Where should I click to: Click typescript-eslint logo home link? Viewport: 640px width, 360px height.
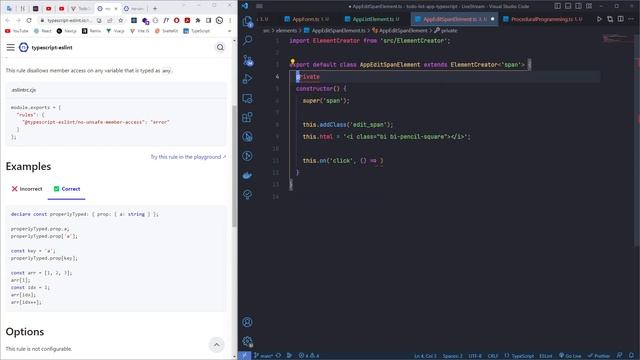click(46, 47)
